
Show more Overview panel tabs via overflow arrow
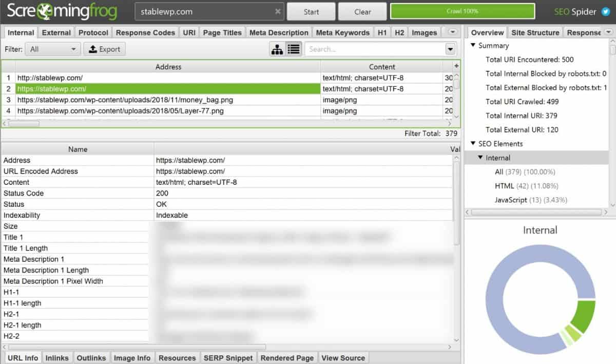(x=608, y=32)
